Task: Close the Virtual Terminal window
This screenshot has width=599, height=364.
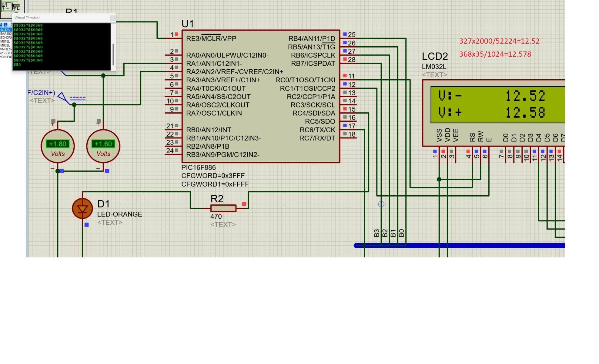Action: (112, 18)
